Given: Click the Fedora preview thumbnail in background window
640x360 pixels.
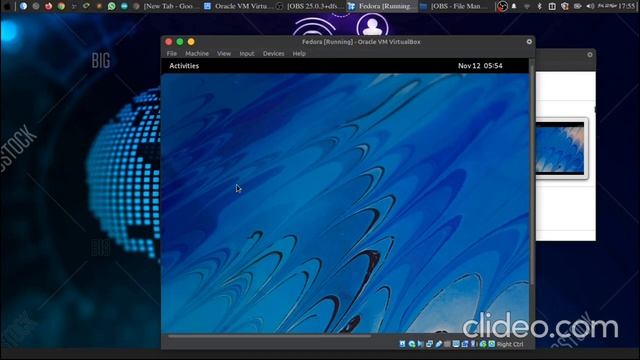Looking at the screenshot, I should pyautogui.click(x=561, y=148).
